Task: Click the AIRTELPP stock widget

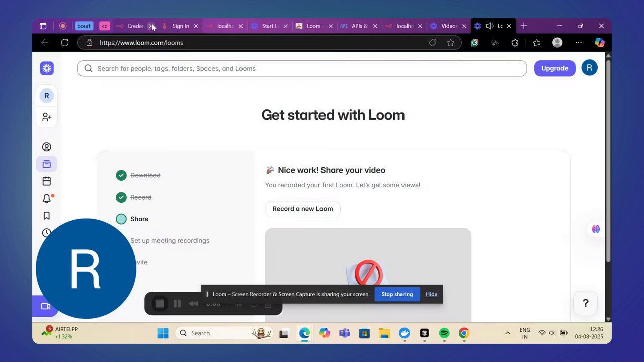Action: 60,333
